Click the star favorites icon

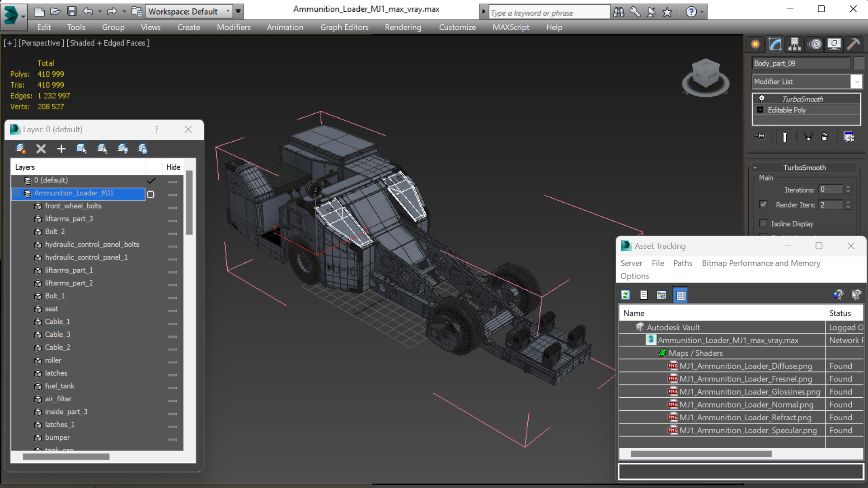tap(667, 12)
